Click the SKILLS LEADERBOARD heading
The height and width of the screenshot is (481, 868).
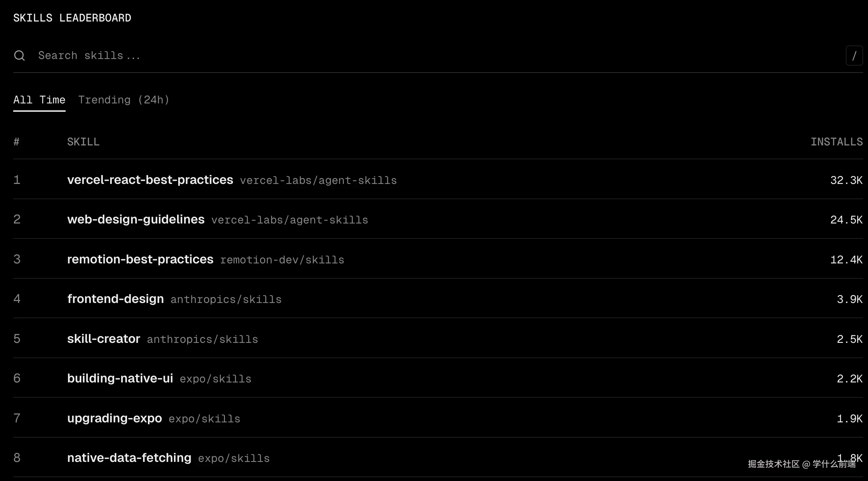click(x=72, y=18)
